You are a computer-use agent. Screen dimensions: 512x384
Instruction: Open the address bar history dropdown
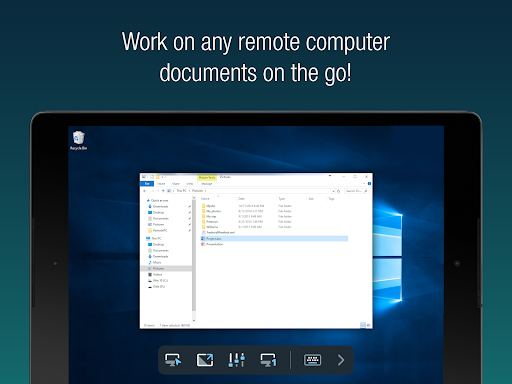point(333,191)
